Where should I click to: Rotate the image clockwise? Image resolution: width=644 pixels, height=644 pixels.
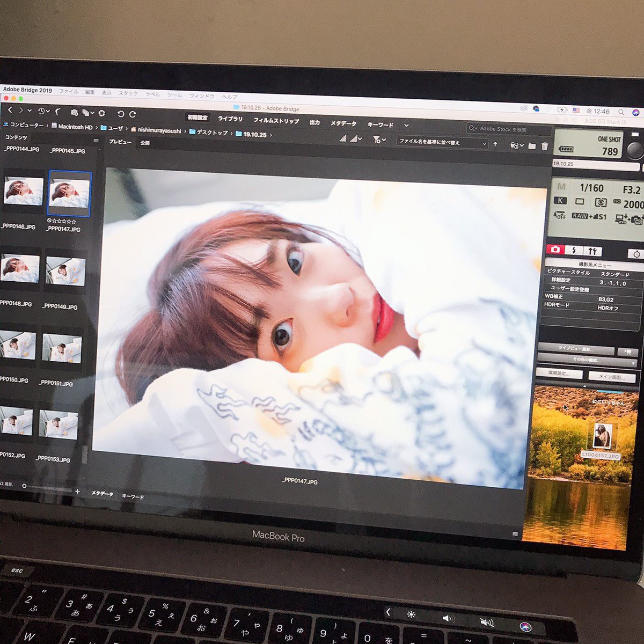click(132, 114)
